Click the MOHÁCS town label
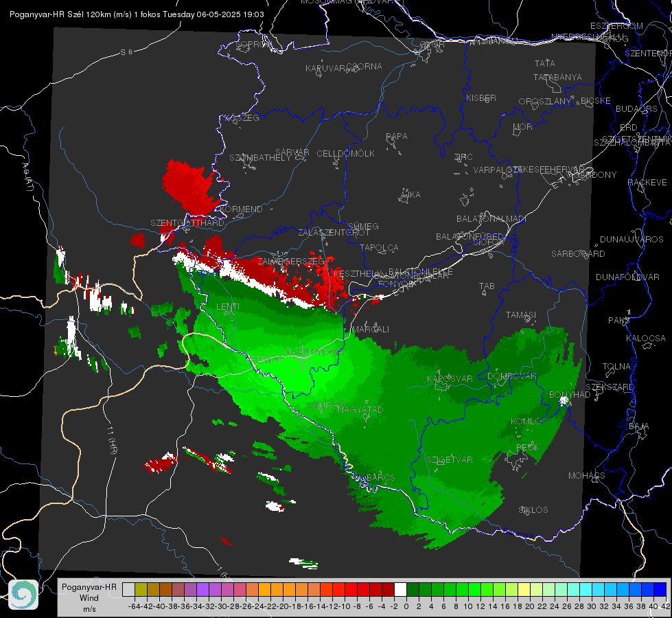672x618 pixels. 587,476
